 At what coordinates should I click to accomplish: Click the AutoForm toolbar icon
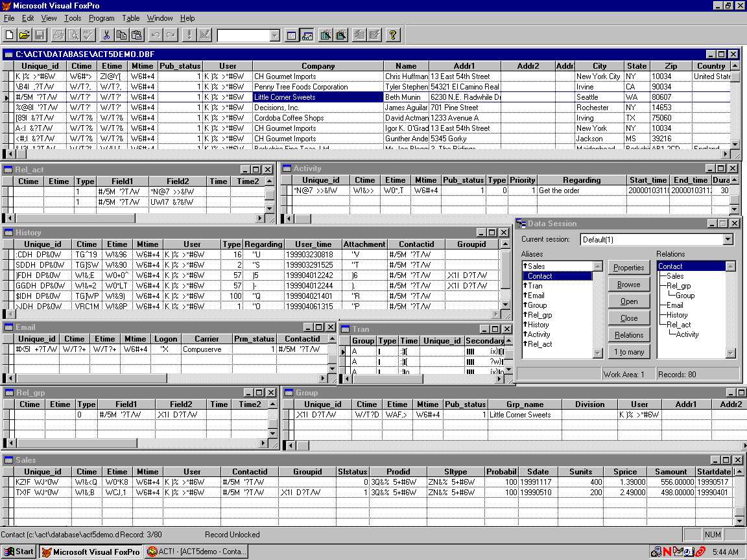point(359,35)
